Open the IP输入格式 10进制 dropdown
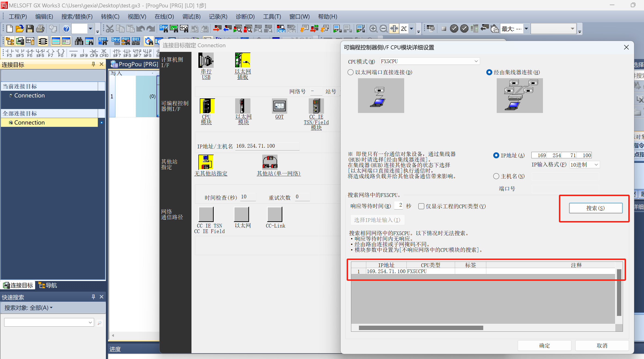This screenshot has width=644, height=359. pos(585,165)
